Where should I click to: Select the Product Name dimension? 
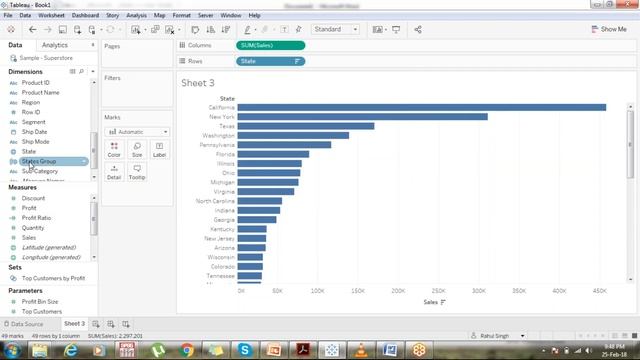pyautogui.click(x=40, y=93)
